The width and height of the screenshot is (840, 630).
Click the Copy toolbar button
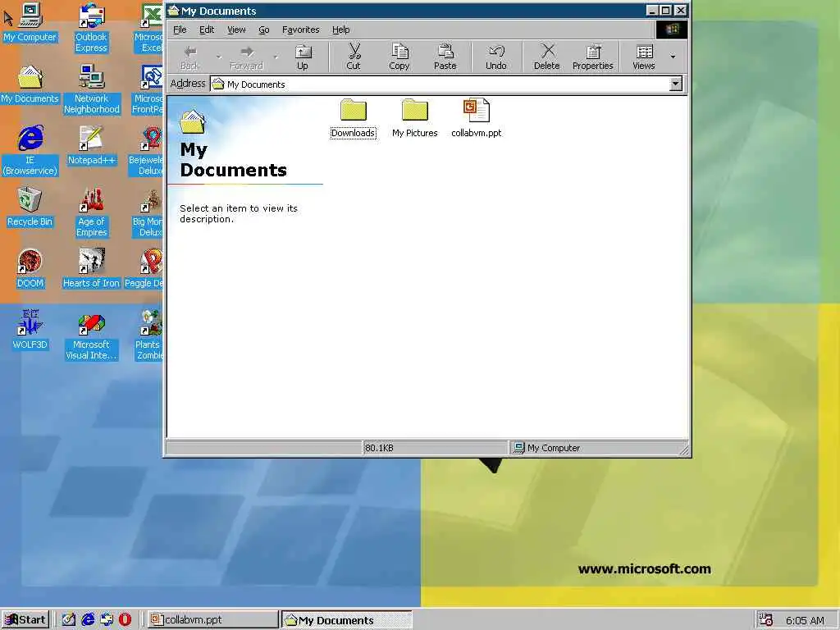pos(399,57)
